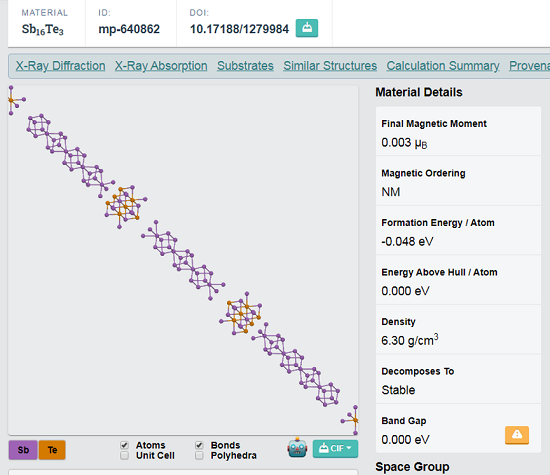Enable the Polyhedra checkbox
This screenshot has height=475, width=550.
click(x=199, y=455)
